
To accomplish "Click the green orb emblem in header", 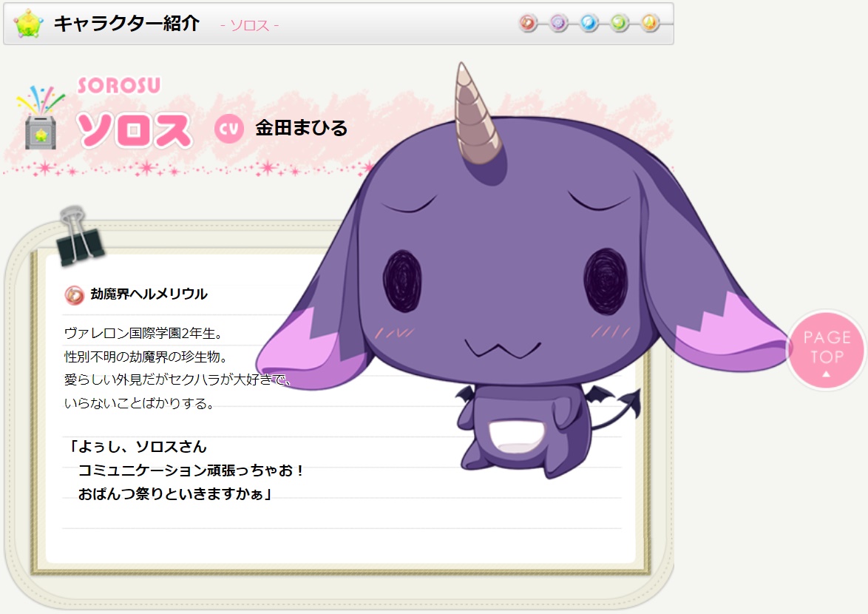I will coord(620,23).
